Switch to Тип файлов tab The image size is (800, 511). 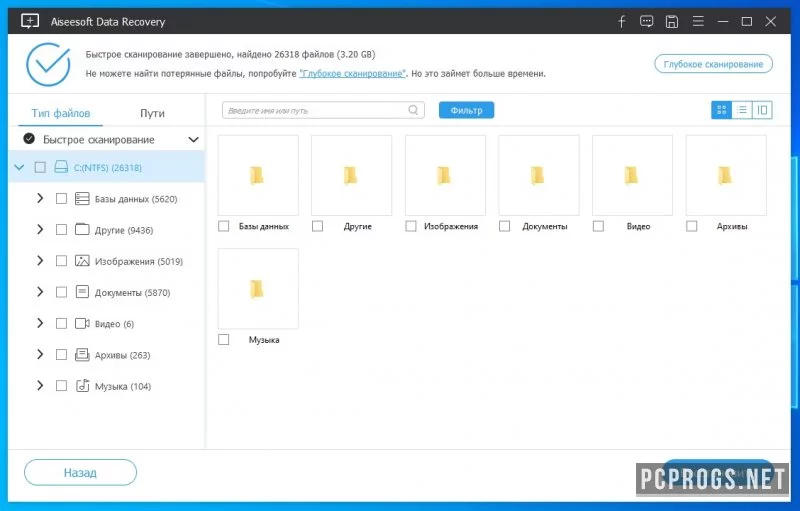point(61,113)
